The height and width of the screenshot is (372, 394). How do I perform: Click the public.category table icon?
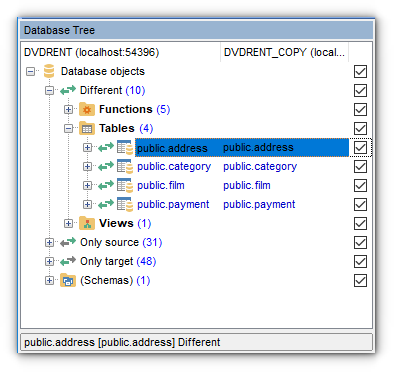(125, 166)
